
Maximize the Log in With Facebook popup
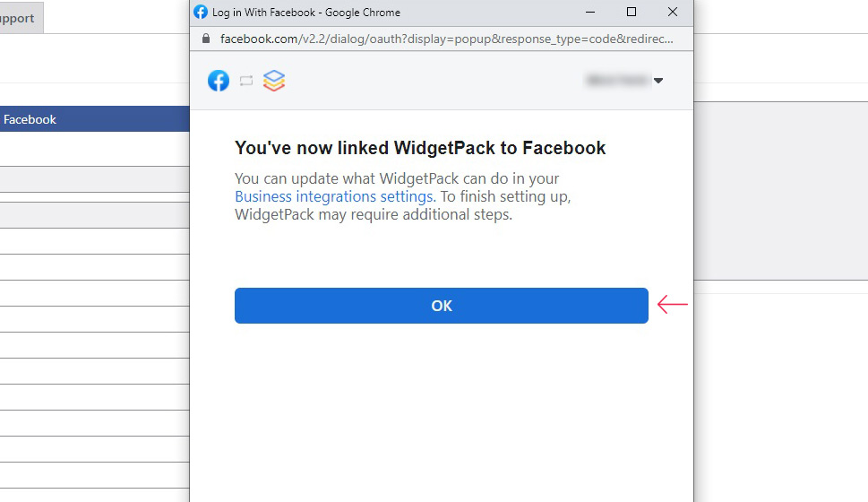click(632, 13)
